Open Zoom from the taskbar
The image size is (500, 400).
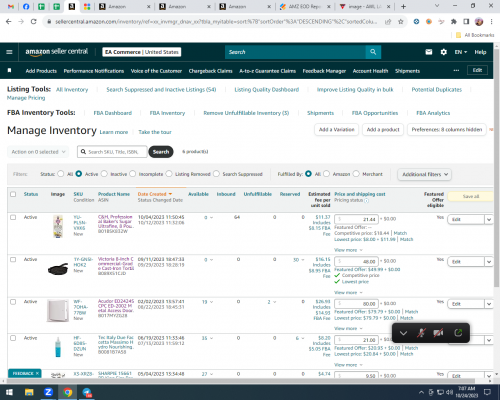48,392
